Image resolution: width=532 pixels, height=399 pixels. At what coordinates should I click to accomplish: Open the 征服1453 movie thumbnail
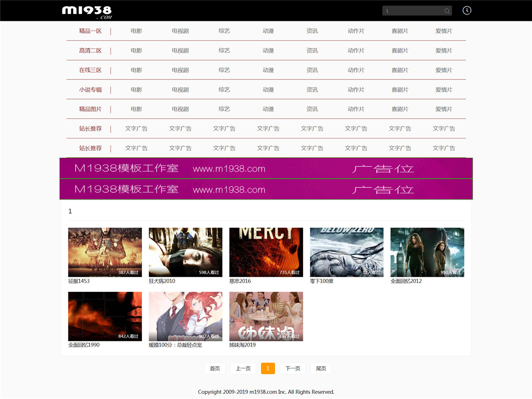click(105, 252)
